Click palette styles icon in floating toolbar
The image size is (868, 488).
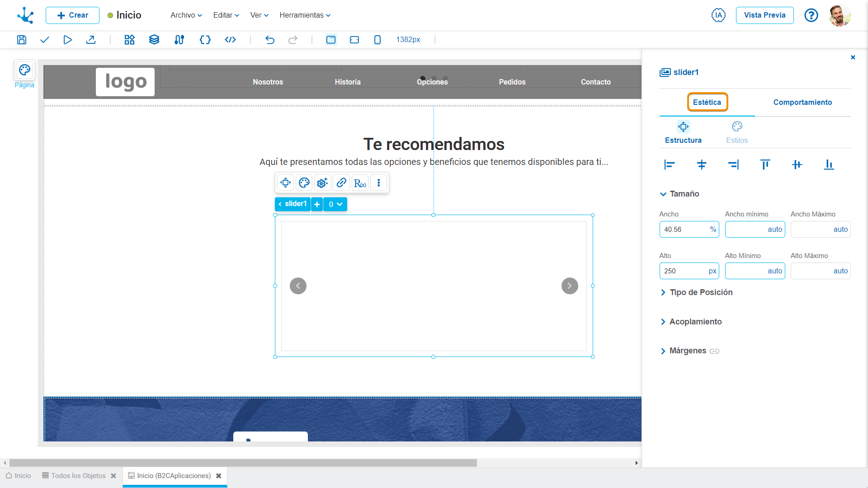pos(304,183)
